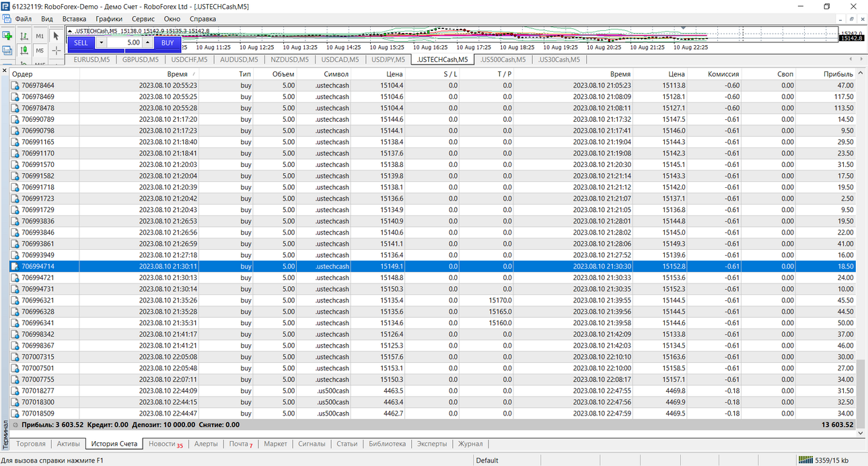This screenshot has width=868, height=466.
Task: Open the Активы tab
Action: click(x=69, y=444)
